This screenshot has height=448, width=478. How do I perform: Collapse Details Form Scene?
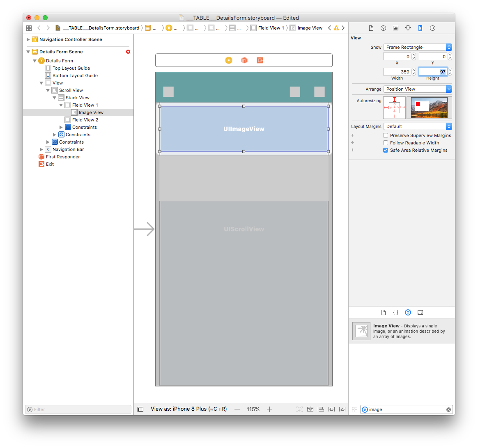click(x=28, y=52)
